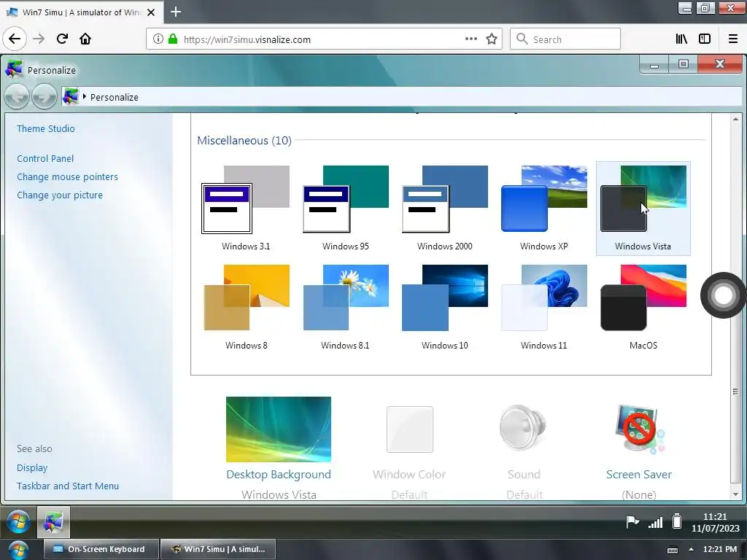Open the browser Library icon
This screenshot has width=747, height=560.
681,39
